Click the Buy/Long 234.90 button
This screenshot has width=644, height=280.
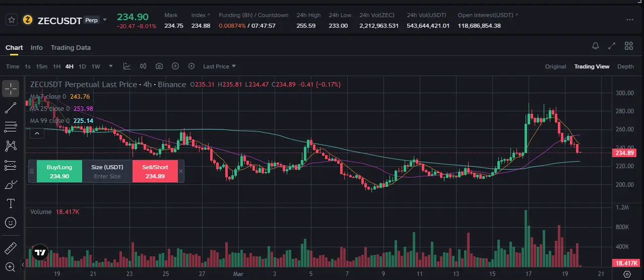pyautogui.click(x=59, y=171)
